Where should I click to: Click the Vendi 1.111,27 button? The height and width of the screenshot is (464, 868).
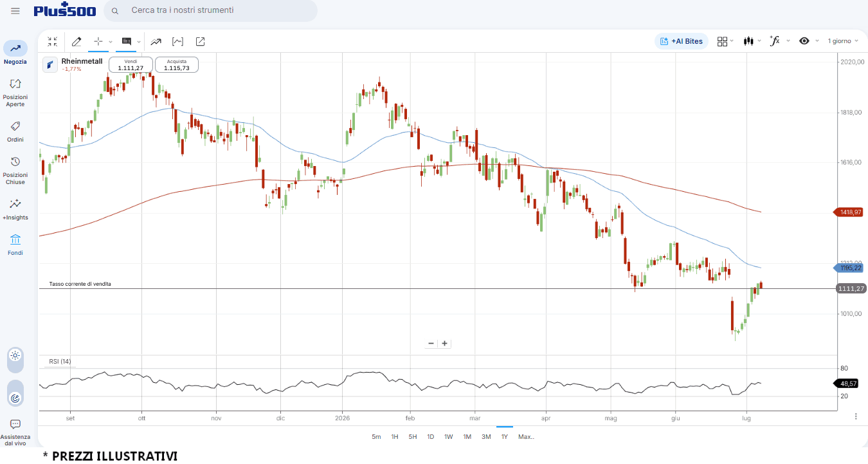pos(131,64)
